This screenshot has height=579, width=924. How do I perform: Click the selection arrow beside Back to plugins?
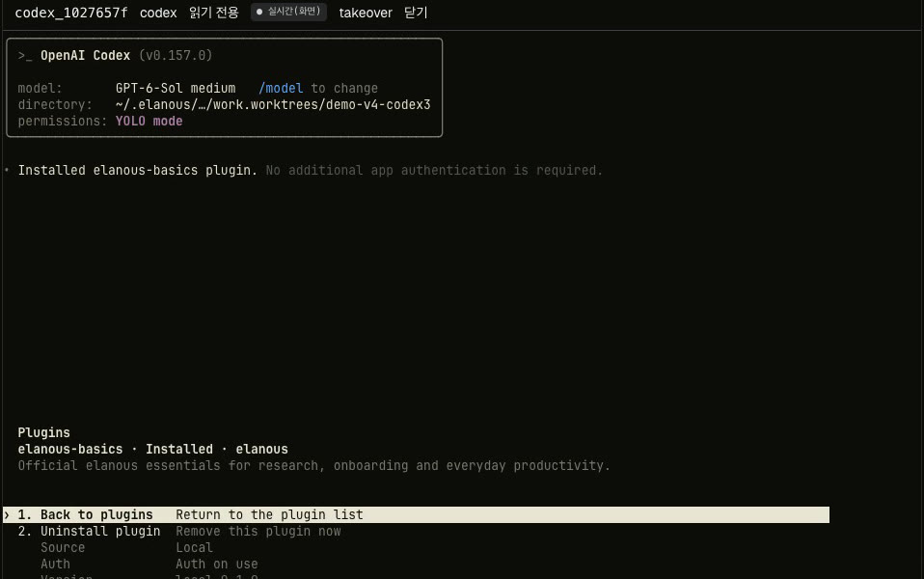coord(7,514)
